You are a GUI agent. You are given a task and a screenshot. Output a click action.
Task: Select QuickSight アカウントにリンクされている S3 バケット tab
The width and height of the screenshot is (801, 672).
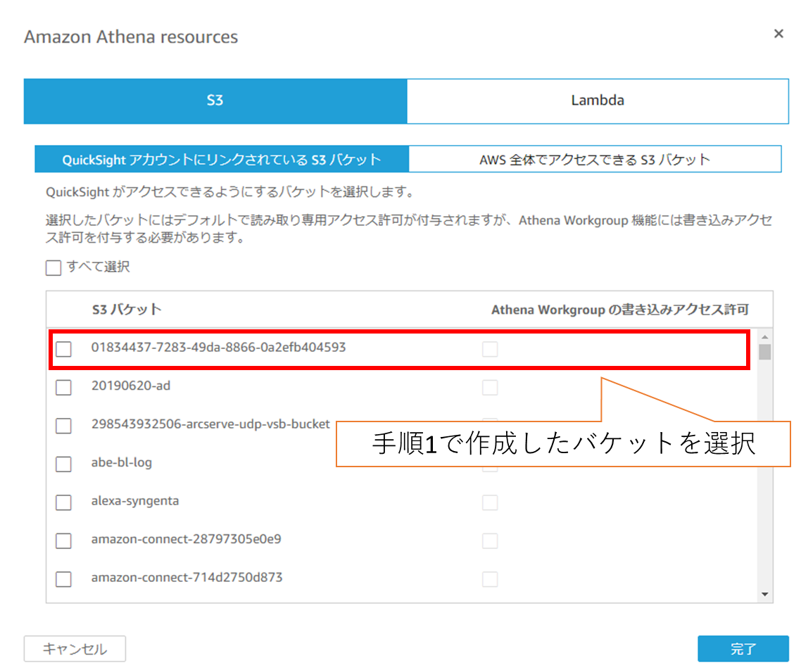coord(222,159)
